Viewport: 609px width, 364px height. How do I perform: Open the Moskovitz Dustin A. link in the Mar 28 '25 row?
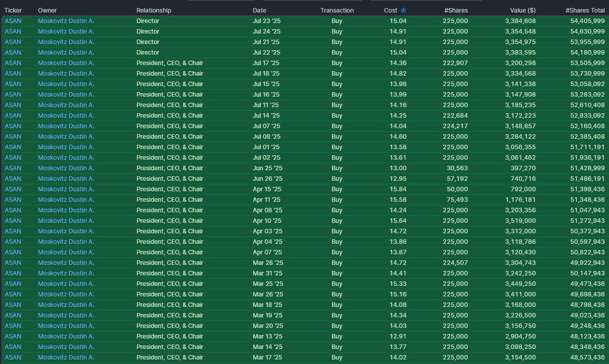point(66,263)
